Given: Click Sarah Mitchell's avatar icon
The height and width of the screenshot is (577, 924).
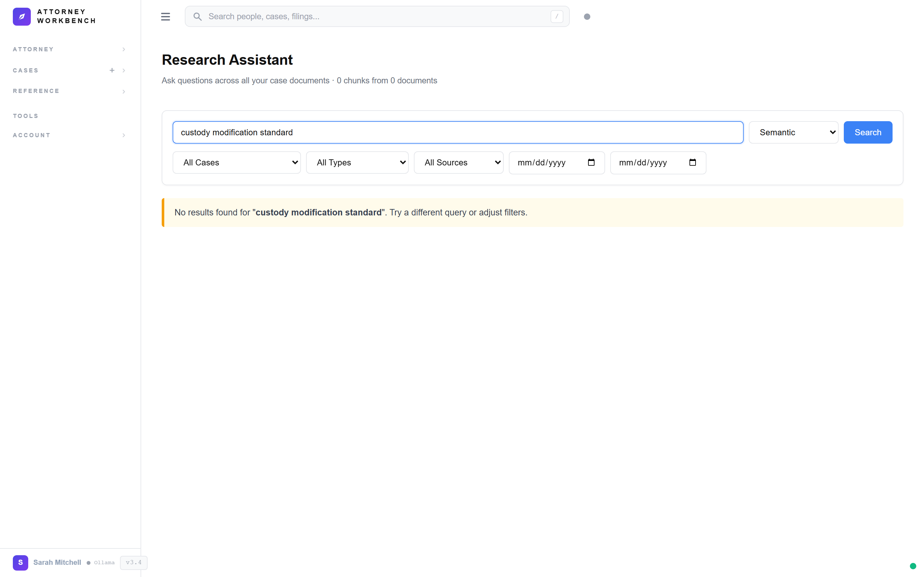Looking at the screenshot, I should click(20, 563).
